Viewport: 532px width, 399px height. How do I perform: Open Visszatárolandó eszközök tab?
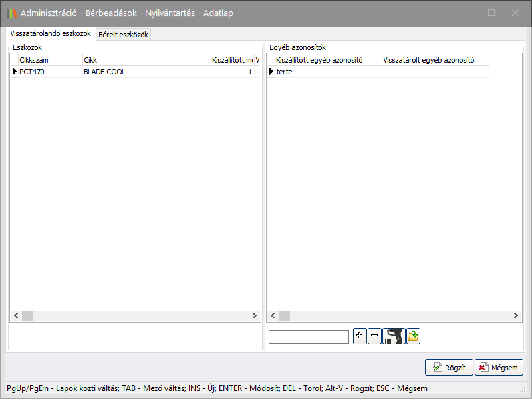click(x=51, y=33)
